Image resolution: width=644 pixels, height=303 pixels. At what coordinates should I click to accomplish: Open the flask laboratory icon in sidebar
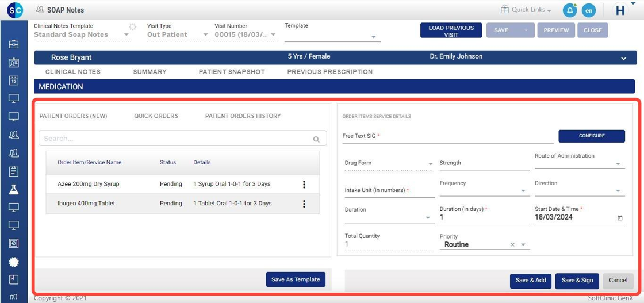pos(14,189)
